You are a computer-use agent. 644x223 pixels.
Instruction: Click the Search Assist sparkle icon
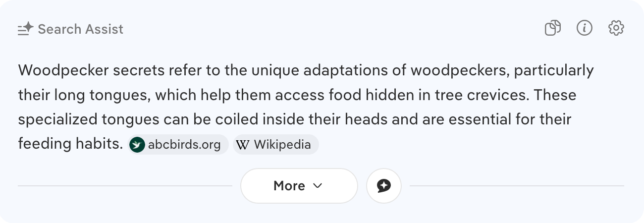pos(25,30)
